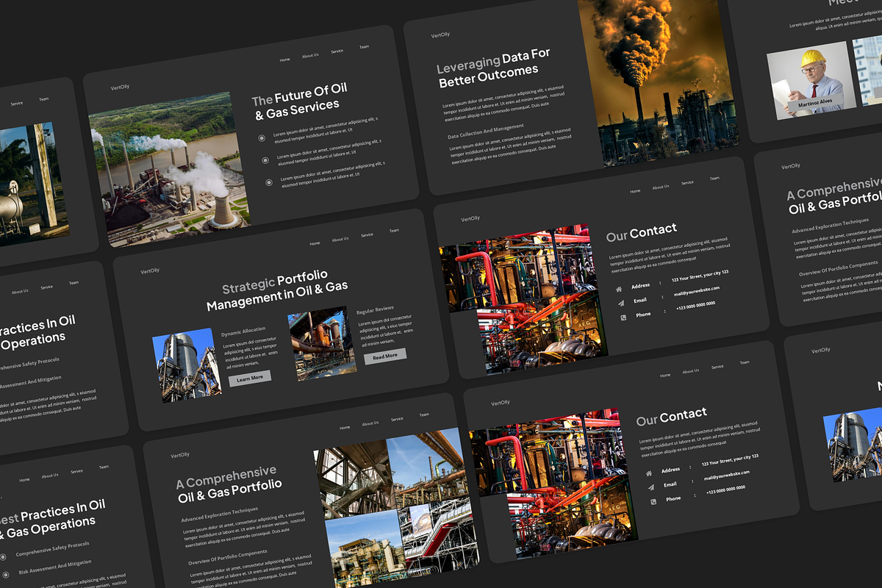Select the pipes photo on upper Our Contact slide
882x588 pixels.
[x=523, y=298]
